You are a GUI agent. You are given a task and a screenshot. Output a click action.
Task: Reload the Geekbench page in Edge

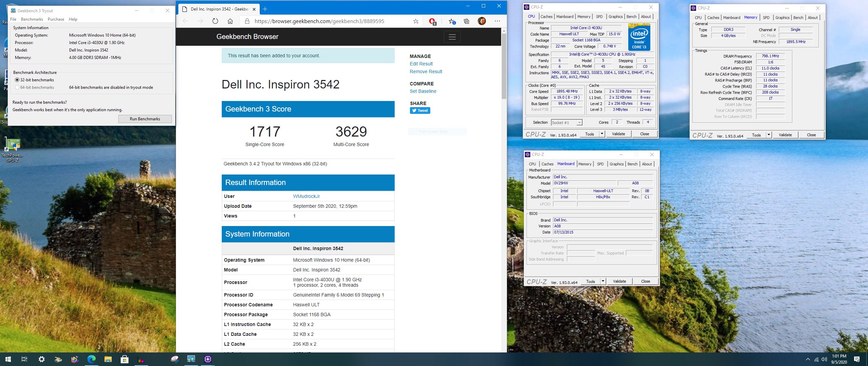[x=215, y=21]
